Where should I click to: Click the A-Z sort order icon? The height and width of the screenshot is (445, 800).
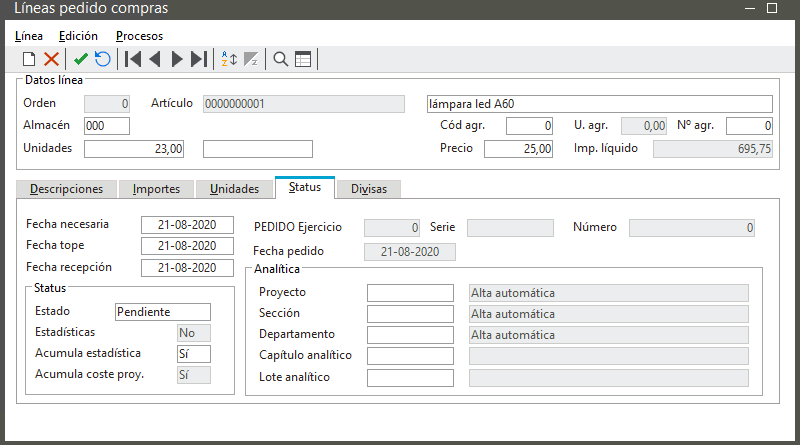pos(229,59)
